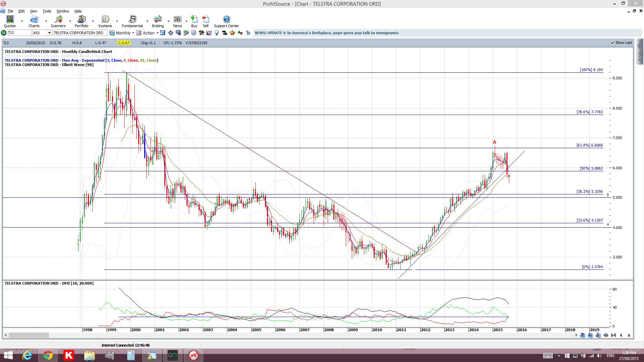The image size is (644, 362).
Task: Click the wave A label on chart
Action: 494,142
